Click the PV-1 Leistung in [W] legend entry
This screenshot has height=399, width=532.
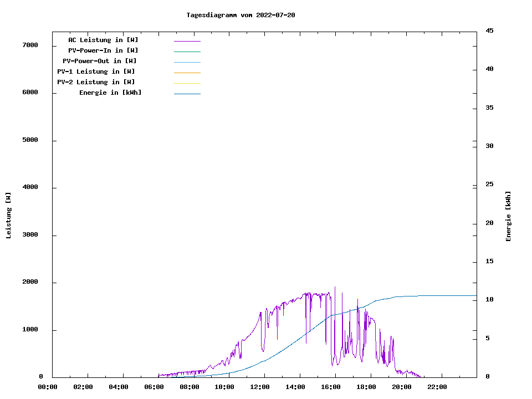pyautogui.click(x=96, y=71)
